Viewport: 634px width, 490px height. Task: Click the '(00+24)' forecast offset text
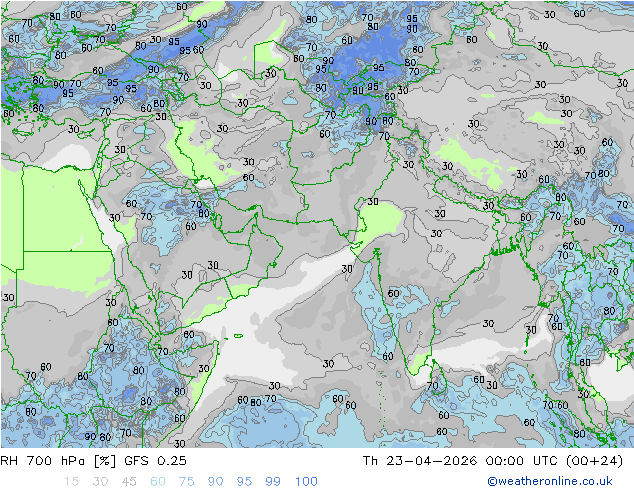[x=595, y=461]
